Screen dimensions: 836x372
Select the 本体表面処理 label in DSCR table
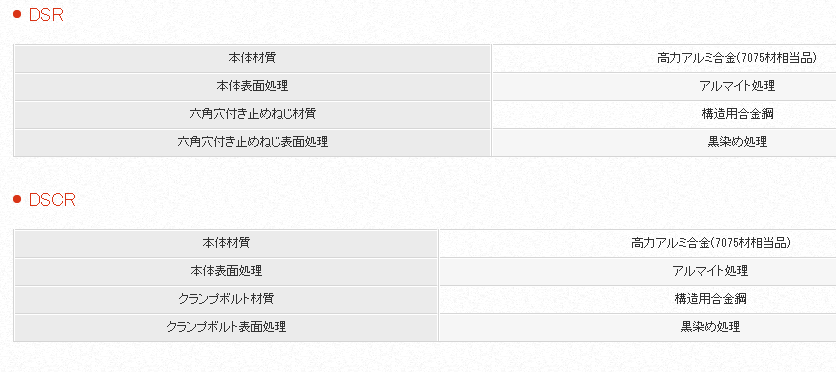pos(226,271)
